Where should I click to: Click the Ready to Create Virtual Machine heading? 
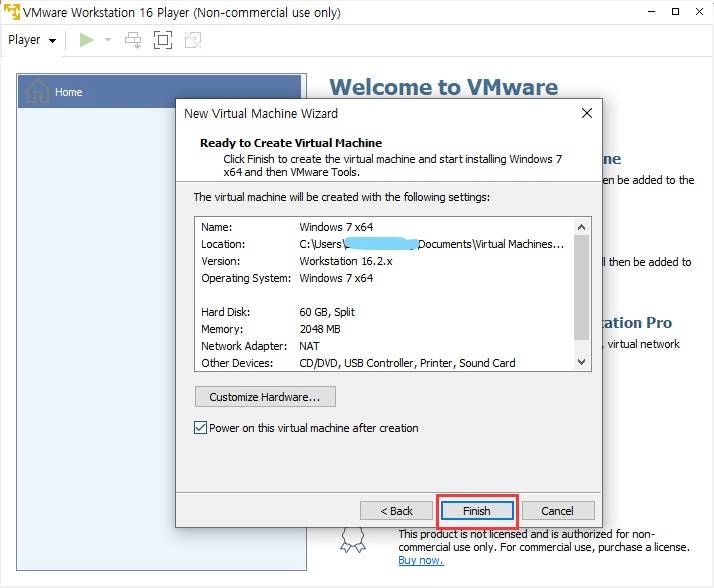(x=291, y=143)
